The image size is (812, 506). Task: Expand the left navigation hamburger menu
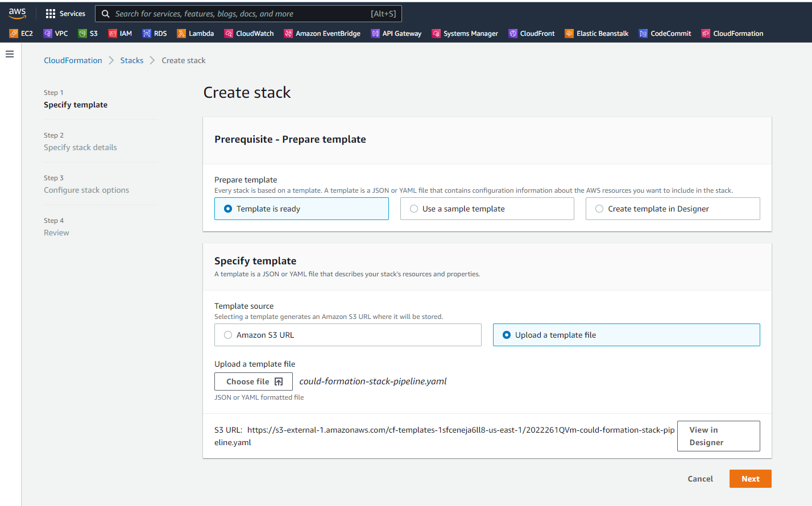[x=10, y=54]
